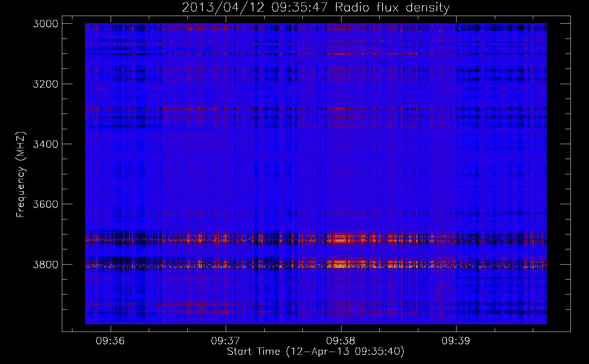This screenshot has height=364, width=589.
Task: Select the "Frequency (MHZ)" y-axis label
Action: coord(20,175)
